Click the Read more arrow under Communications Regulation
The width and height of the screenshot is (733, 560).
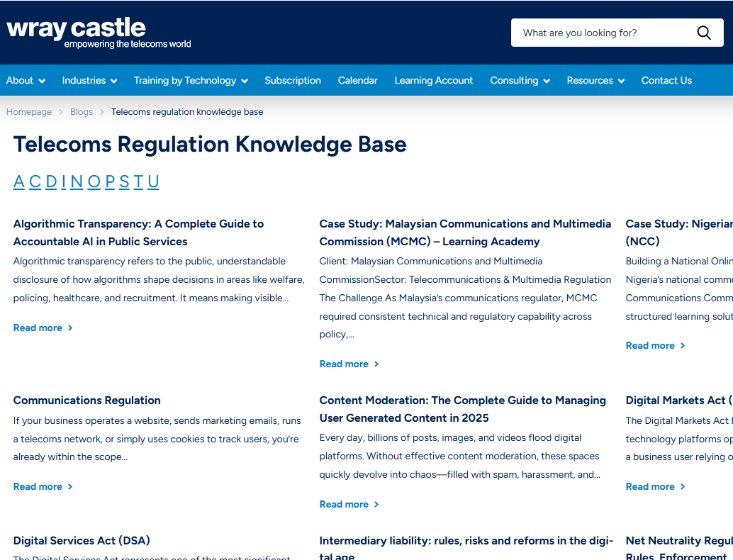(69, 486)
